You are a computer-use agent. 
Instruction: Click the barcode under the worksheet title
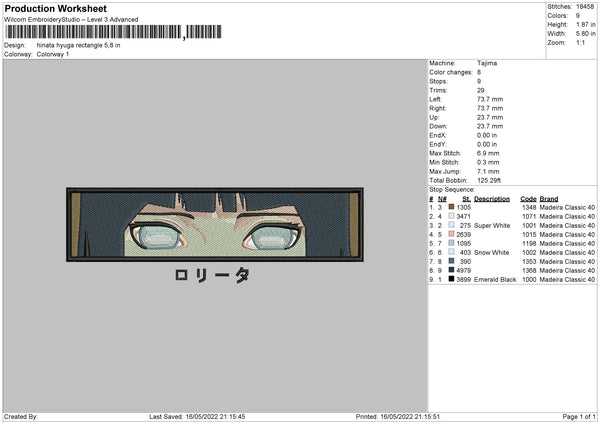[x=113, y=32]
